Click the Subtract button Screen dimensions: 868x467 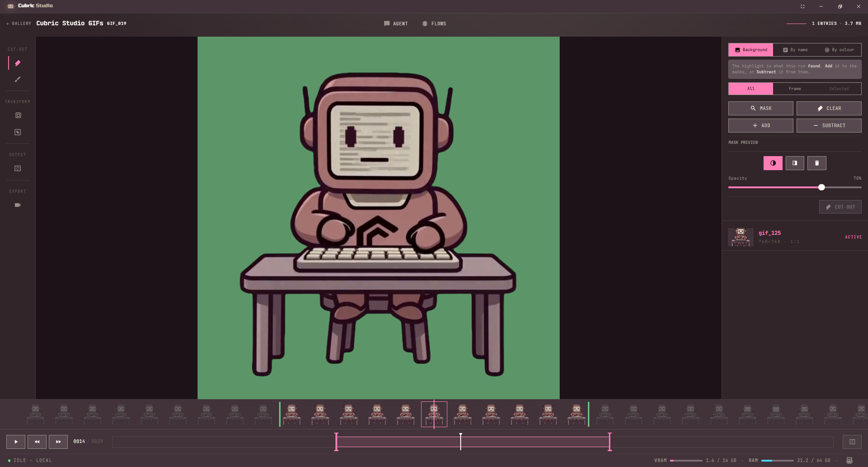(829, 125)
